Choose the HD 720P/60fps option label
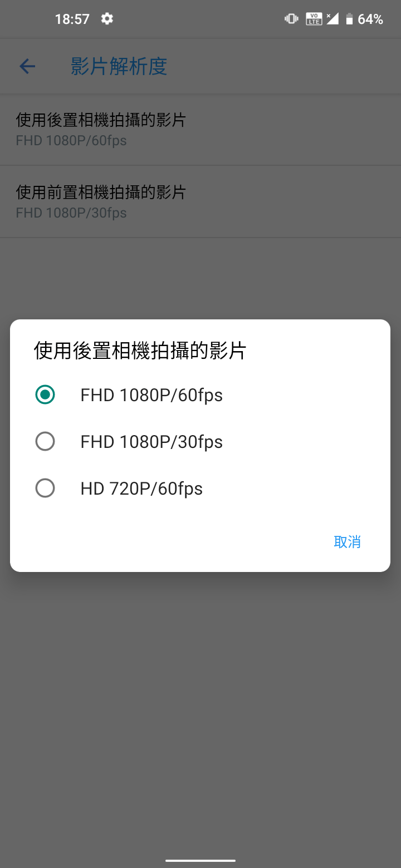401x868 pixels. 141,489
